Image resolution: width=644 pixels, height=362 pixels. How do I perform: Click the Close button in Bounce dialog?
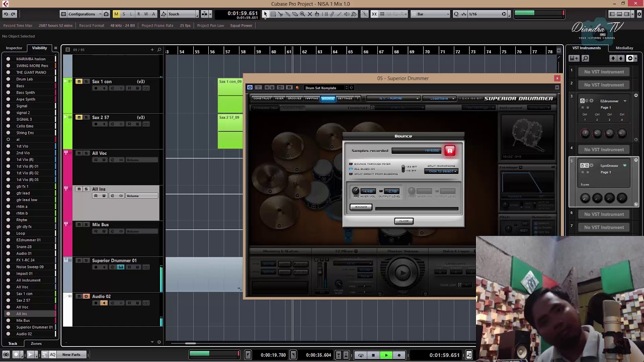click(404, 221)
